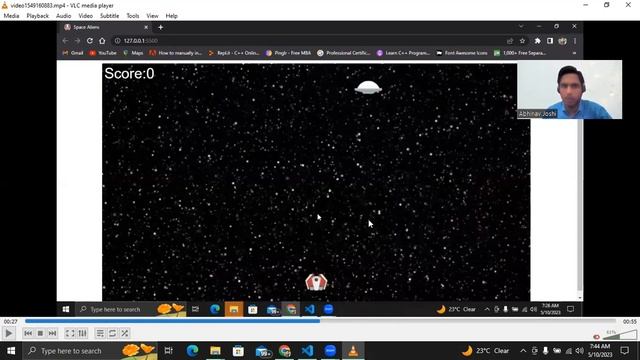Jump to previous media in VLC
The image size is (640, 360).
(x=28, y=333)
